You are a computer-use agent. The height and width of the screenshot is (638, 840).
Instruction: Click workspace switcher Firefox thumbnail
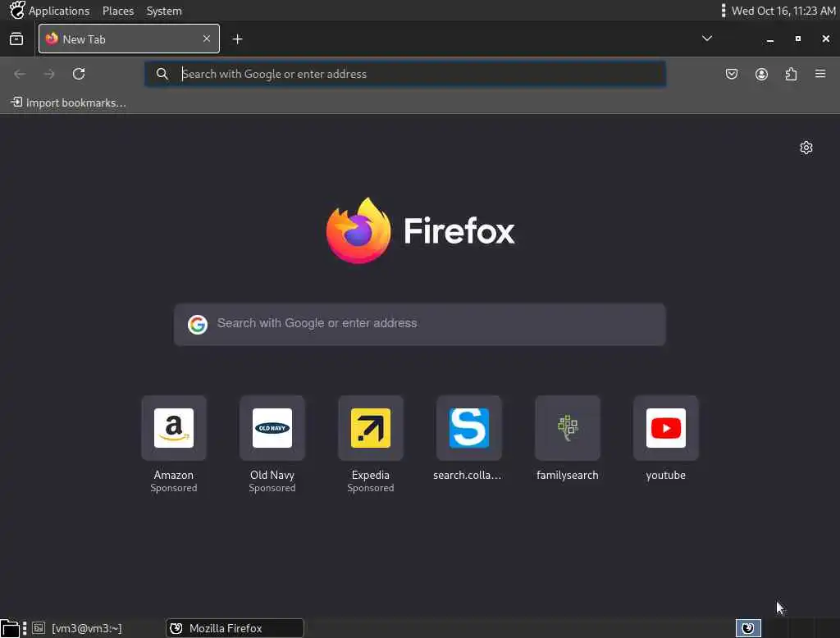pyautogui.click(x=748, y=628)
